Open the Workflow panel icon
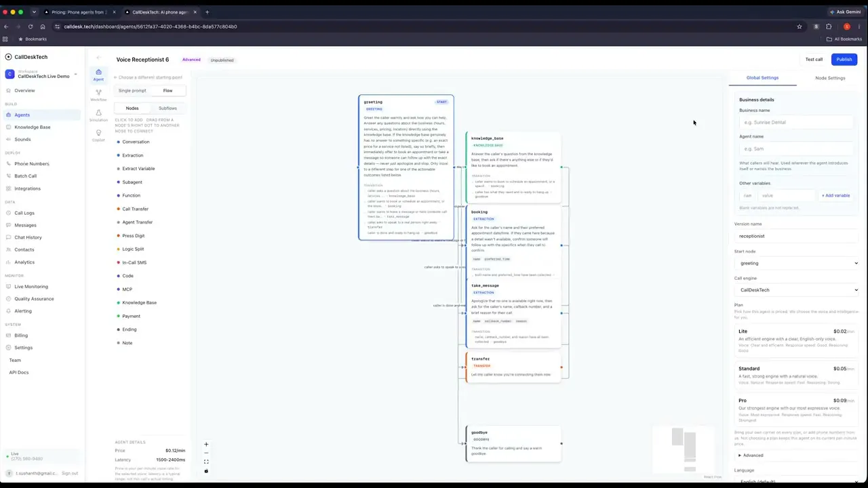The height and width of the screenshot is (488, 868). [98, 95]
